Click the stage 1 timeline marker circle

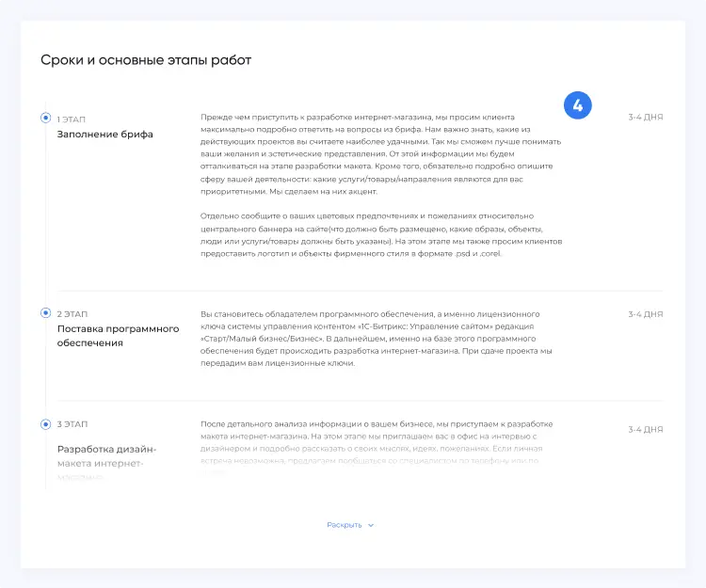click(45, 118)
